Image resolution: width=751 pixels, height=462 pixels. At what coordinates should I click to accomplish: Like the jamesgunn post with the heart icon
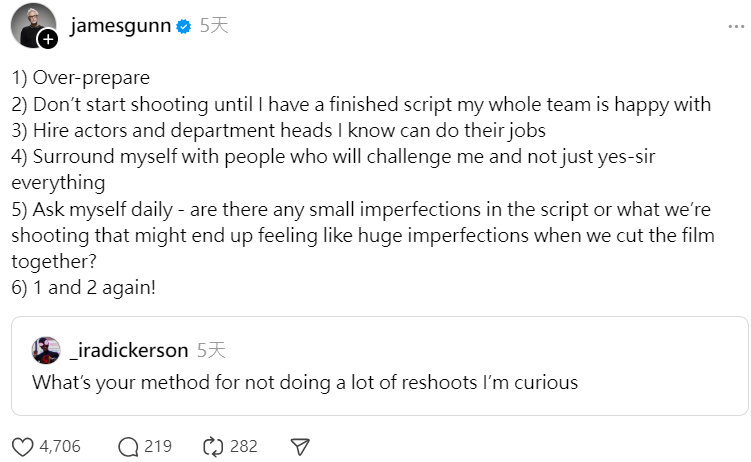[22, 446]
